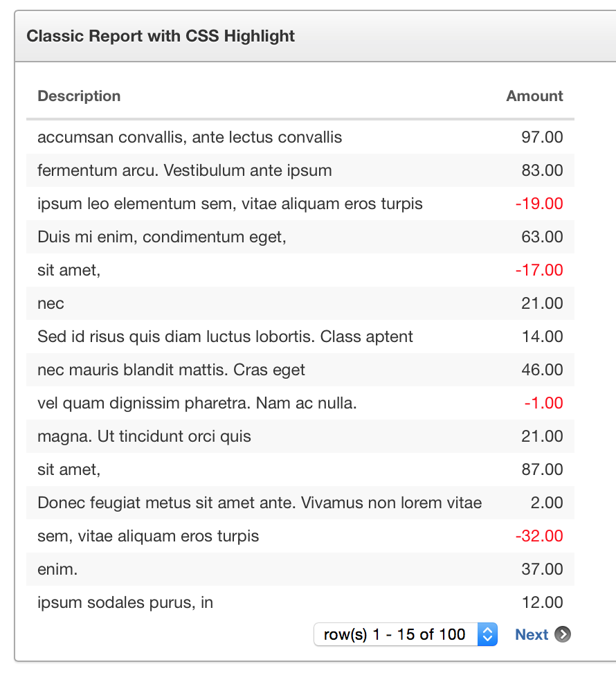Select the Duis mi enim, condimentum eget row
The width and height of the screenshot is (616, 673).
pyautogui.click(x=300, y=237)
